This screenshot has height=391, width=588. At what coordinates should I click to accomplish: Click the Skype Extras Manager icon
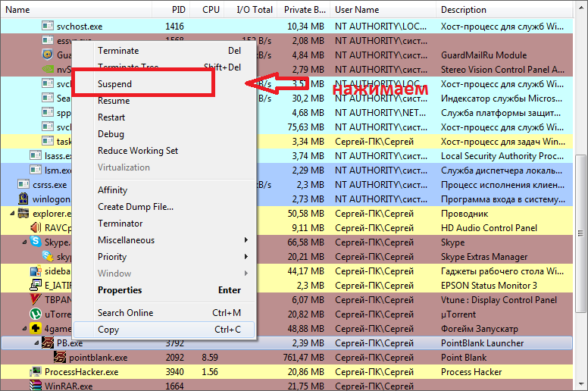(x=48, y=256)
